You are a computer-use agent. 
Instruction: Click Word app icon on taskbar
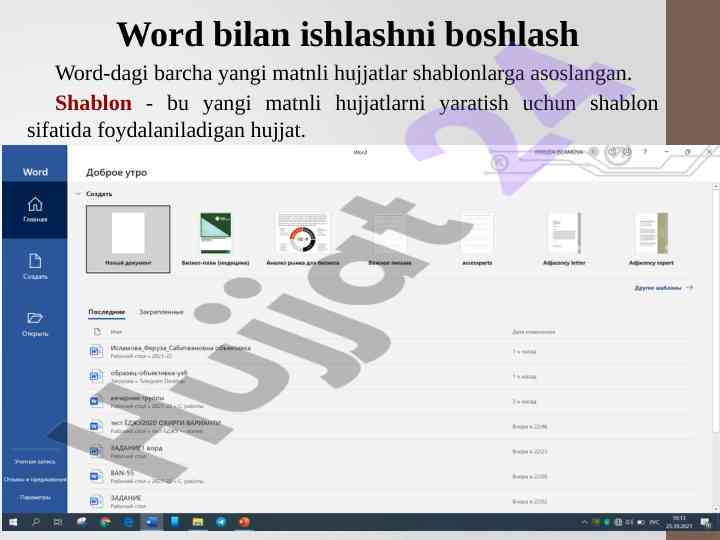pyautogui.click(x=151, y=522)
